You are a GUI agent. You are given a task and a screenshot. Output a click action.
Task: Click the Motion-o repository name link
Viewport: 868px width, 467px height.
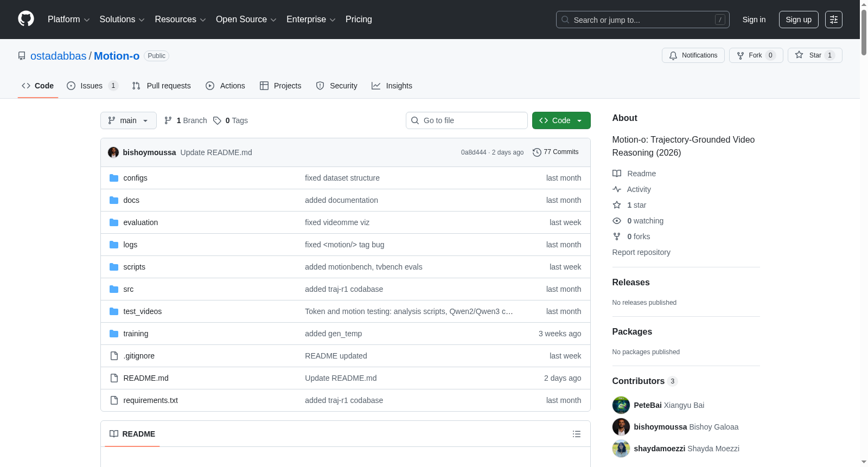click(x=117, y=56)
